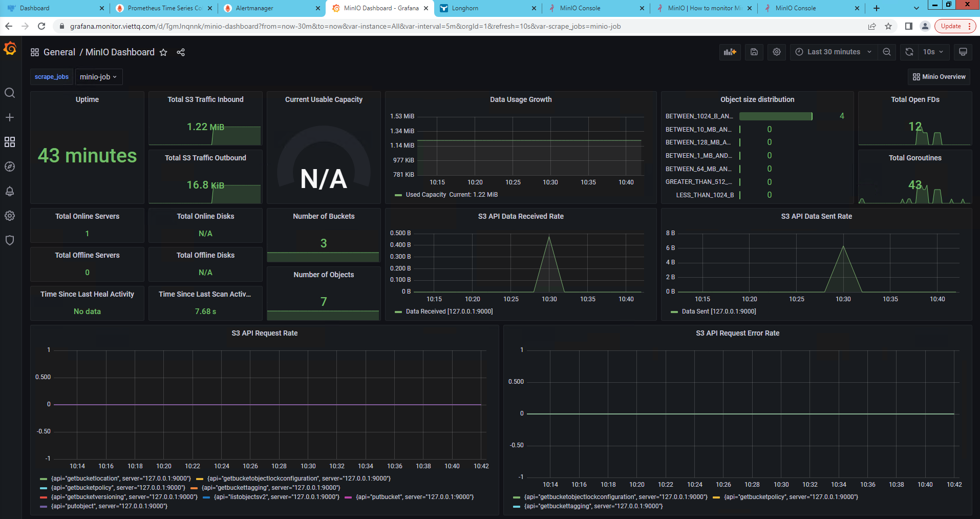Open the Alerting bell icon
Viewport: 980px width, 519px height.
(x=10, y=191)
